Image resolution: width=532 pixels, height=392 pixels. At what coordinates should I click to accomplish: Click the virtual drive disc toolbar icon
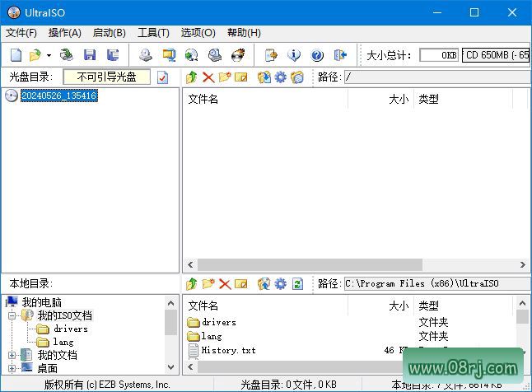coord(215,55)
